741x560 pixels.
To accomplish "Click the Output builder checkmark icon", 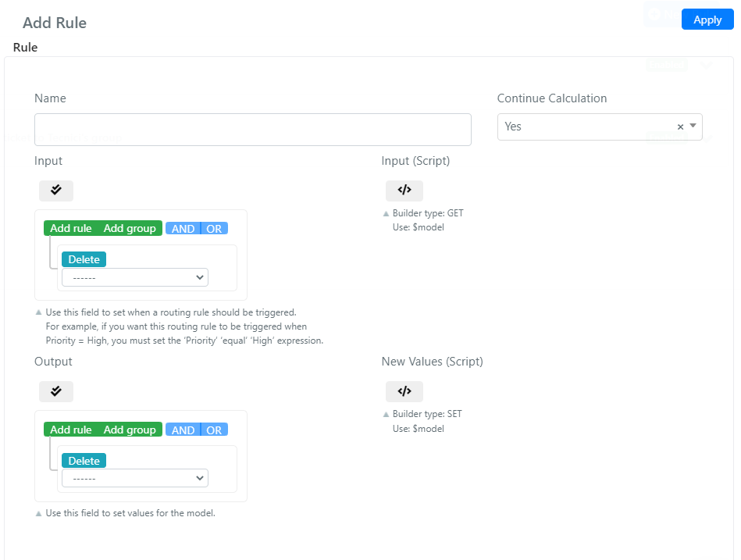I will click(x=56, y=391).
